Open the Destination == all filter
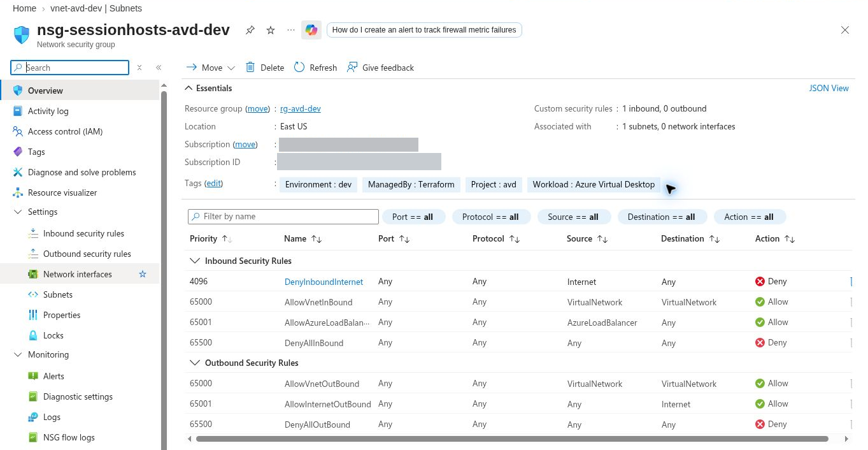 click(x=661, y=217)
